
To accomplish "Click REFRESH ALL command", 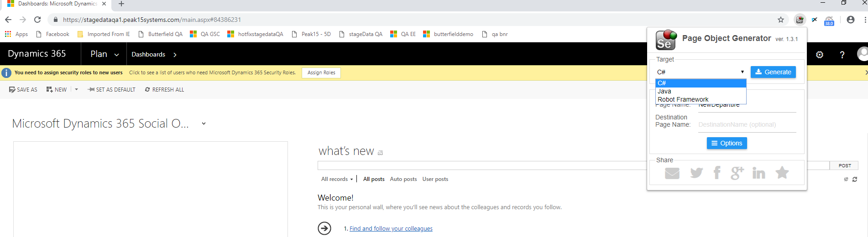I will (164, 90).
